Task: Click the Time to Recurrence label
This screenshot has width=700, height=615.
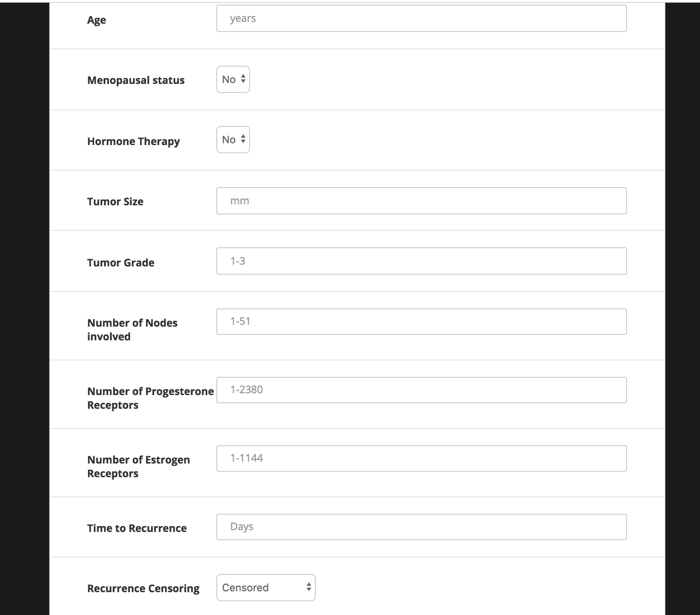Action: pos(137,528)
